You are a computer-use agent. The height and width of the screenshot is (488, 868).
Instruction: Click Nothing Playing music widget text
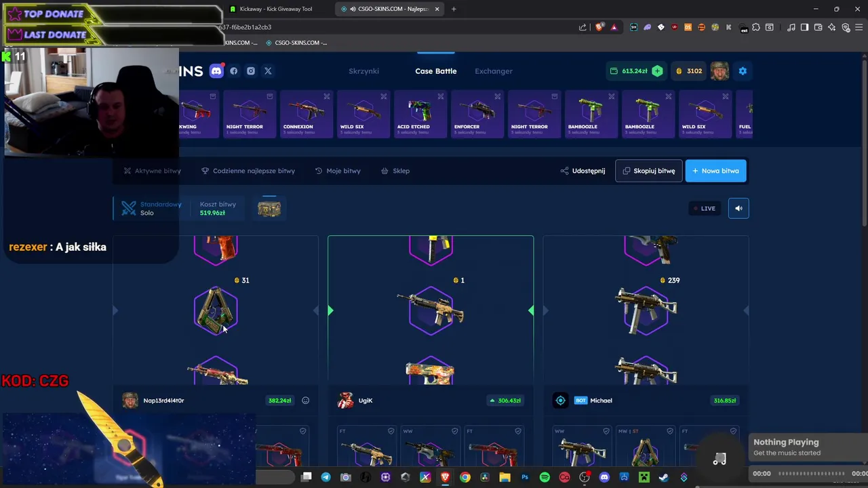pos(786,442)
